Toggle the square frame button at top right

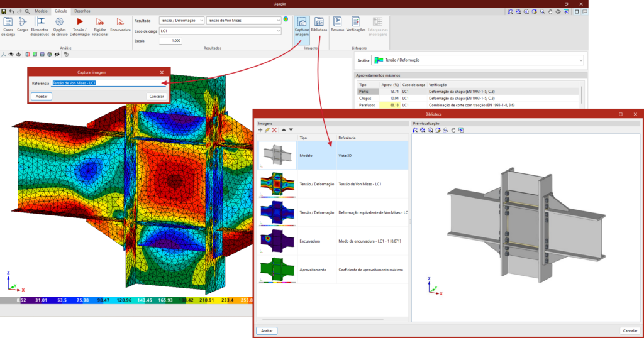click(x=577, y=12)
